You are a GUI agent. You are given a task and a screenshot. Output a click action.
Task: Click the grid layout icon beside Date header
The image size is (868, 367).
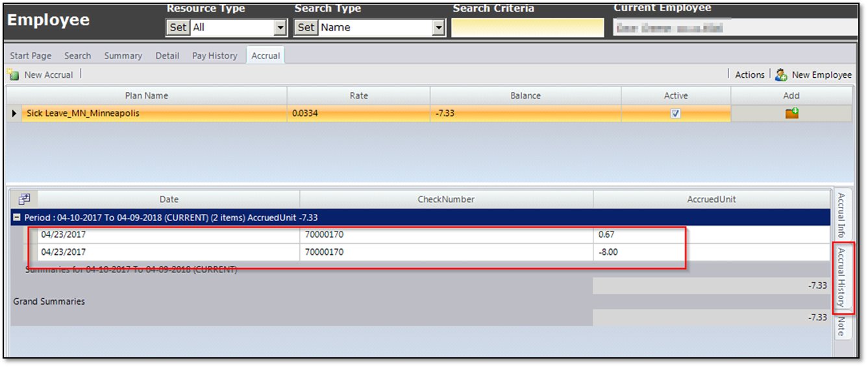[x=25, y=198]
